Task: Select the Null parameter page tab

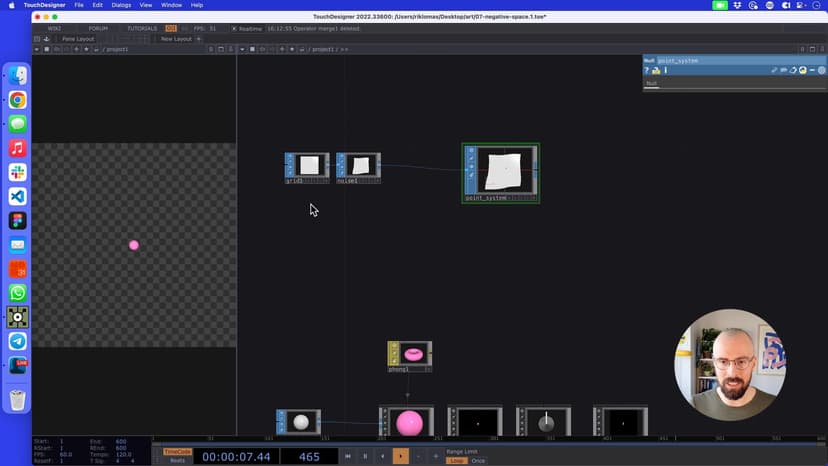Action: tap(651, 83)
